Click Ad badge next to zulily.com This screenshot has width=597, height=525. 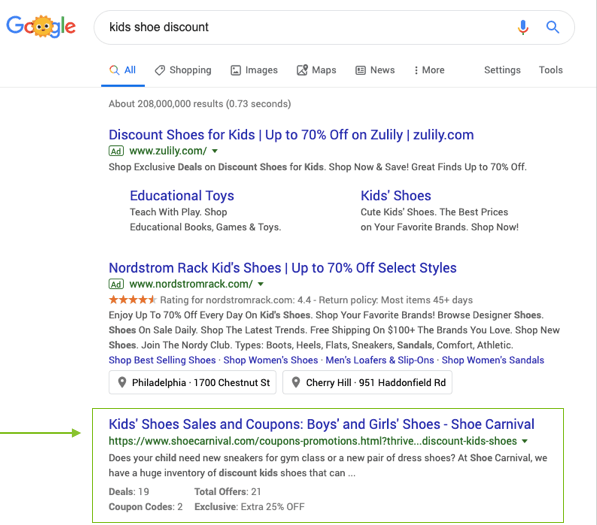[116, 151]
